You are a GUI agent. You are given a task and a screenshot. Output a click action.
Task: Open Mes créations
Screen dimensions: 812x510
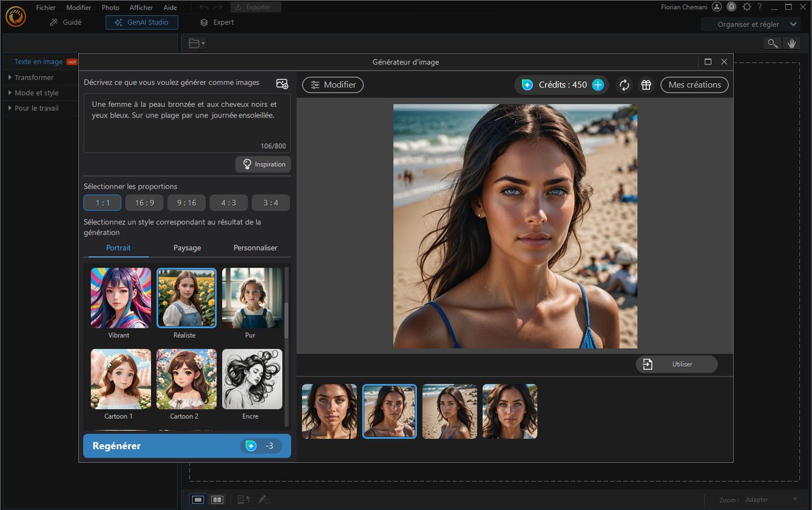coord(694,85)
